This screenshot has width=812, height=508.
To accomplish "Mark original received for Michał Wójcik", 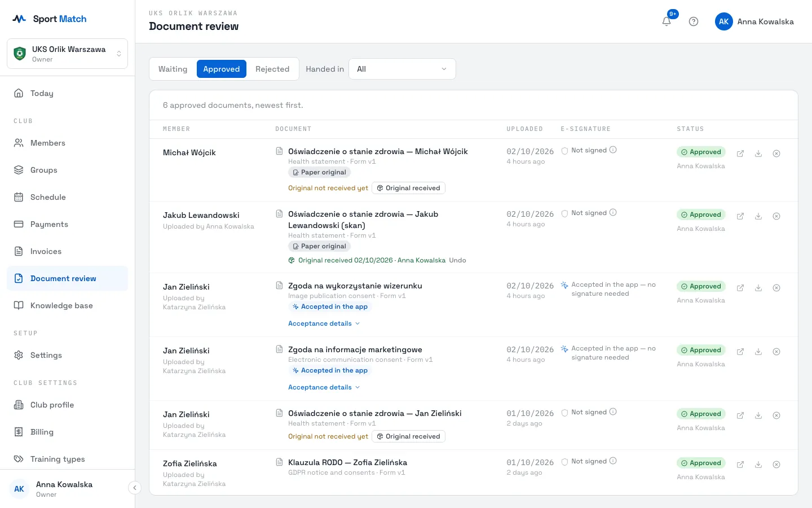I will [x=409, y=188].
